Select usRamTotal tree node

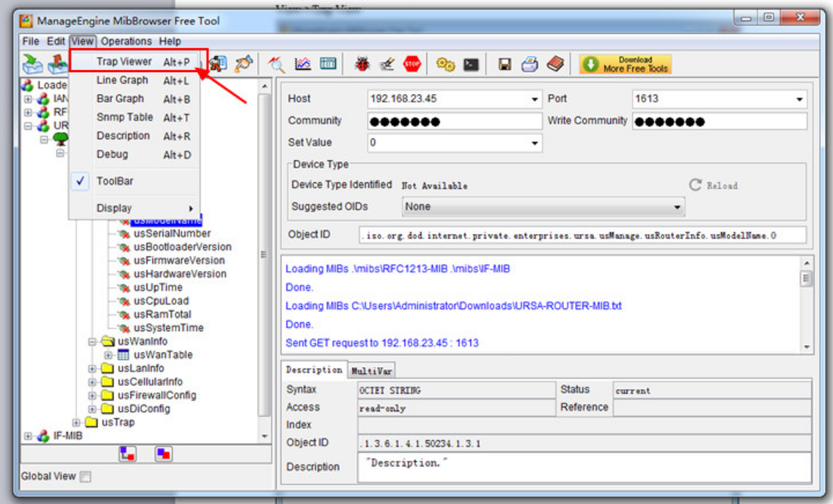[162, 314]
